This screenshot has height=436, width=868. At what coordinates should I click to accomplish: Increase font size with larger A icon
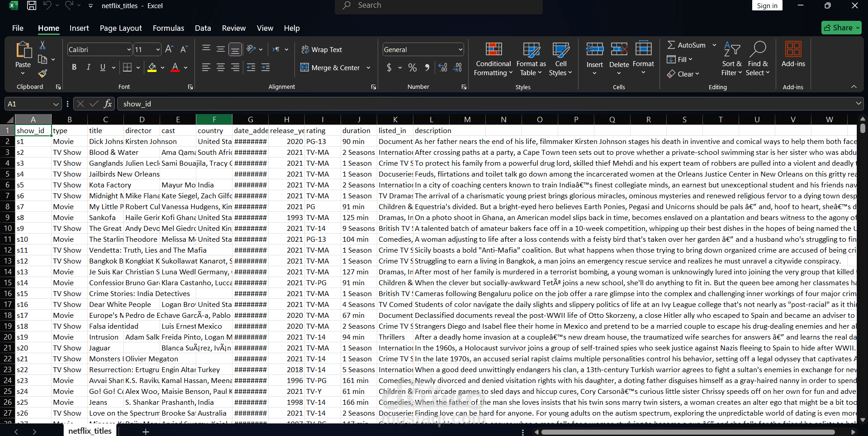169,49
